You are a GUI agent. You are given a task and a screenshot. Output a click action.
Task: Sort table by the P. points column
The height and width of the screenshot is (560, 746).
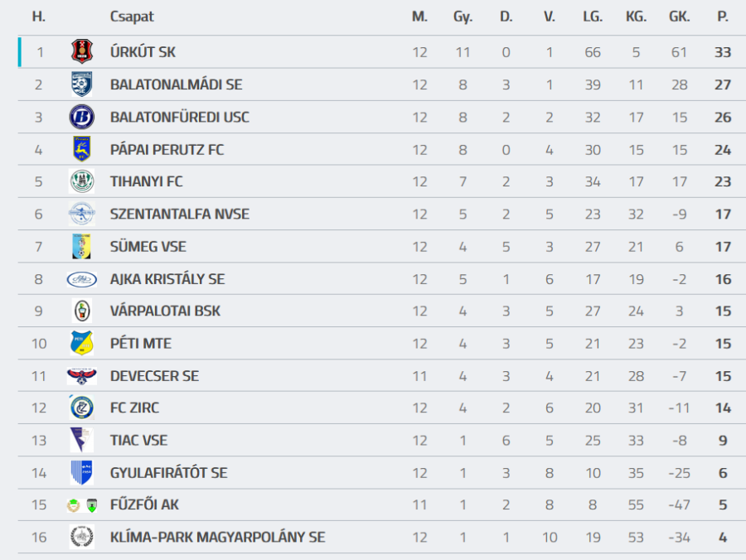pos(723,17)
